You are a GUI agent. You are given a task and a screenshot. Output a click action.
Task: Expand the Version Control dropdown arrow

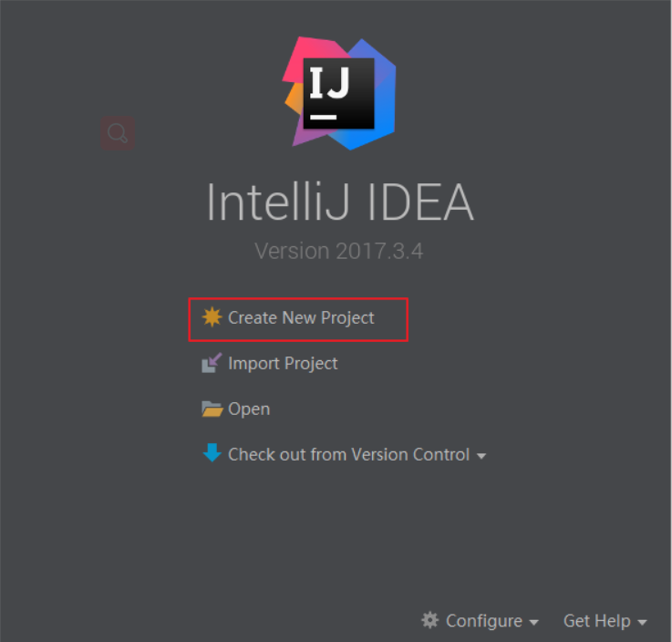click(x=481, y=456)
